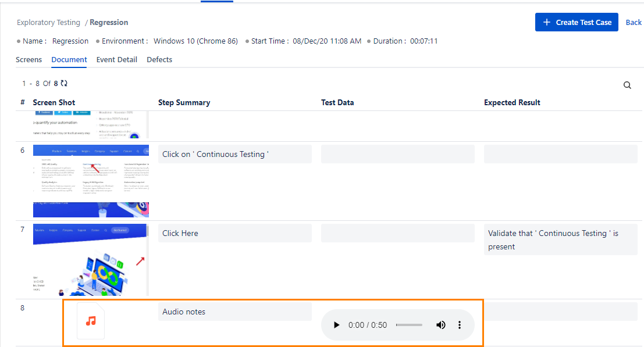Click the plus icon inside Create Test Case

(547, 22)
